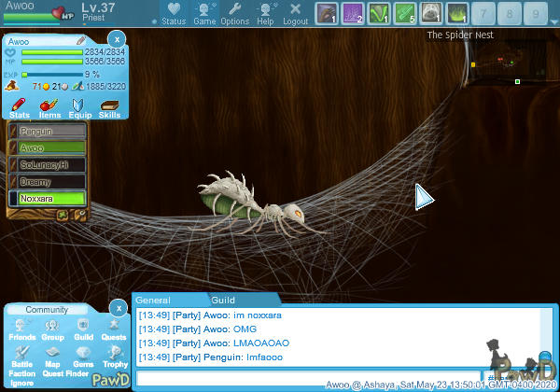560x392 pixels.
Task: Switch to the General chat tab
Action: (x=153, y=301)
